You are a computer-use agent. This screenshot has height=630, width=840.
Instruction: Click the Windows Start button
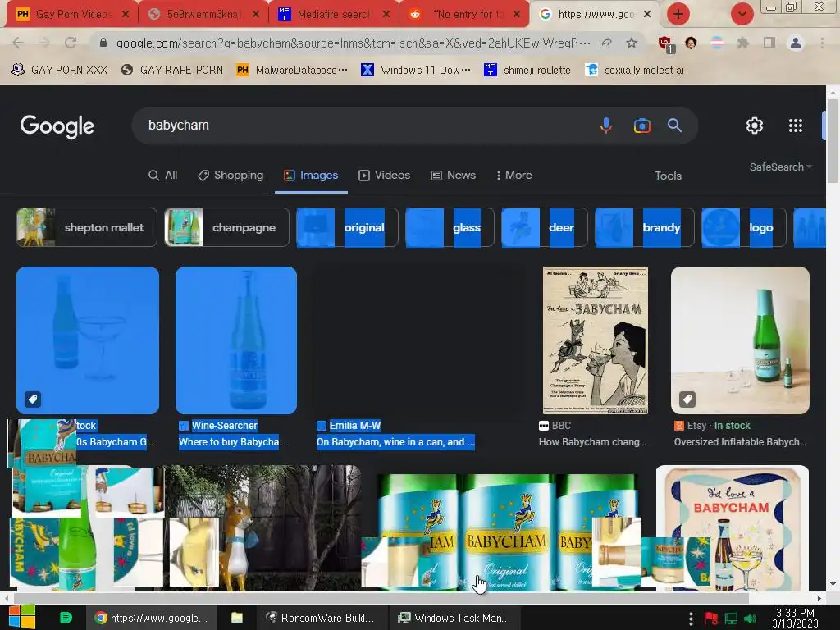[21, 618]
